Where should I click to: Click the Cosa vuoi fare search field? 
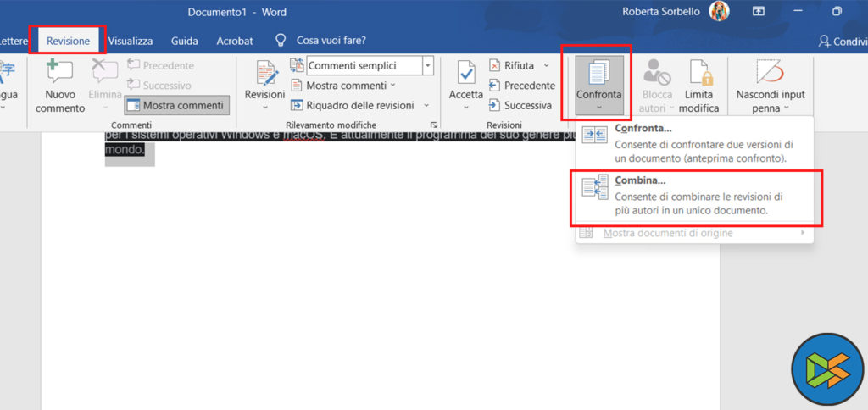[331, 41]
